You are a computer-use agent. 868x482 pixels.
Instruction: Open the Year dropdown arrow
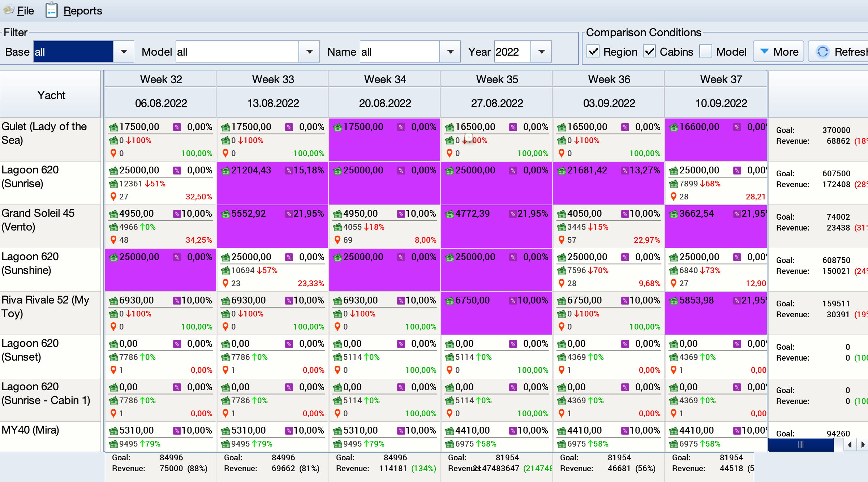pyautogui.click(x=541, y=52)
